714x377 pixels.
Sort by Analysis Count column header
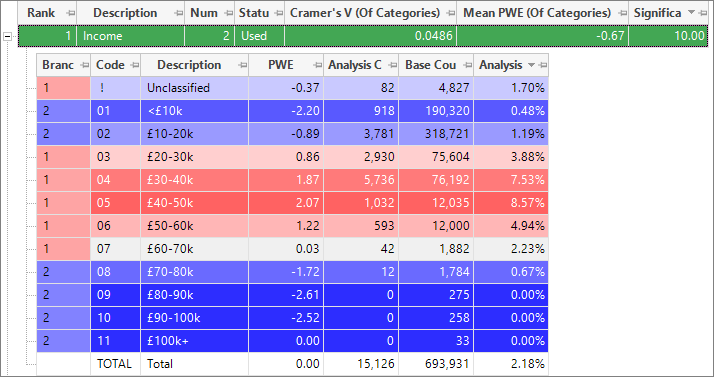[x=355, y=65]
